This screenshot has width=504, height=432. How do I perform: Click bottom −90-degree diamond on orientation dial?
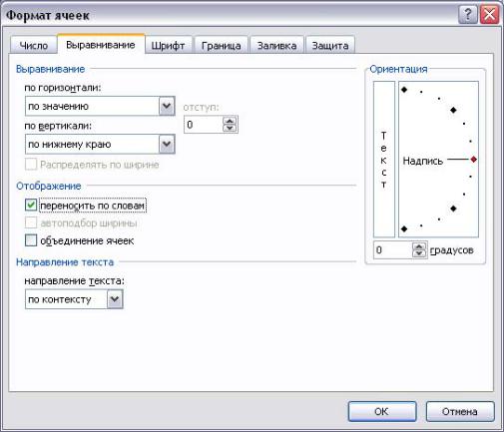point(404,228)
